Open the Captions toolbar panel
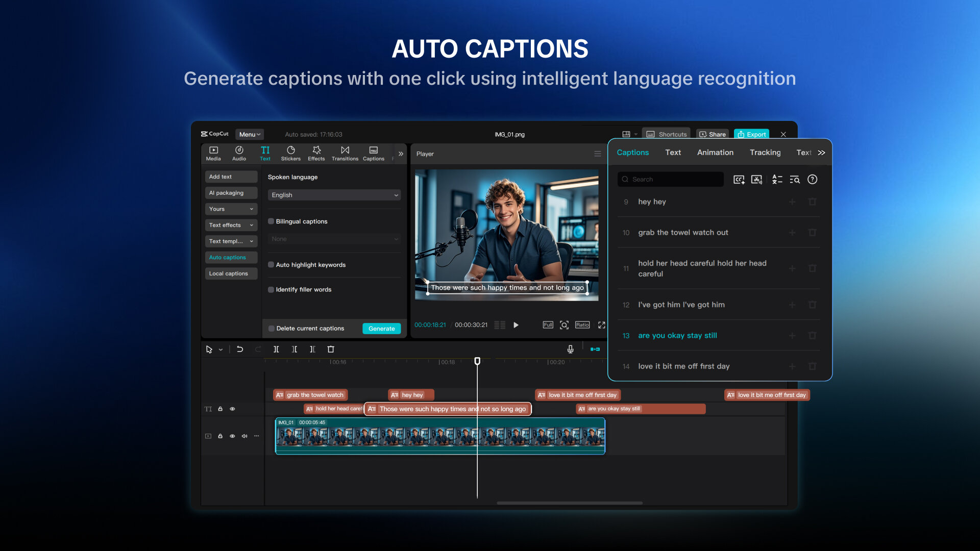Screen dimensions: 980x551 click(x=374, y=153)
